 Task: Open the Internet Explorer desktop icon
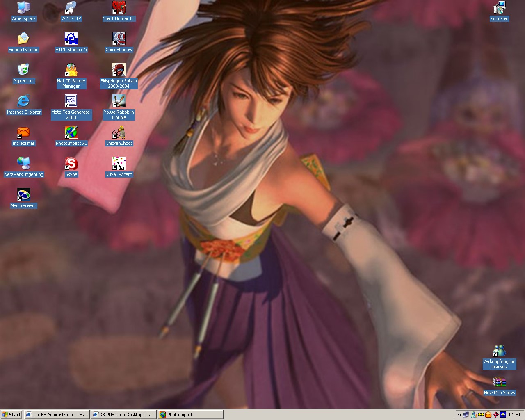(x=24, y=101)
